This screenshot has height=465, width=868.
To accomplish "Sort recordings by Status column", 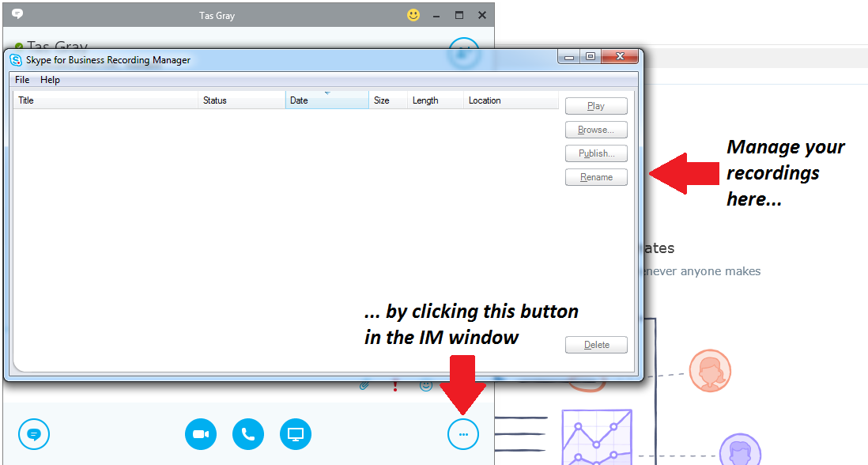I will pyautogui.click(x=241, y=100).
